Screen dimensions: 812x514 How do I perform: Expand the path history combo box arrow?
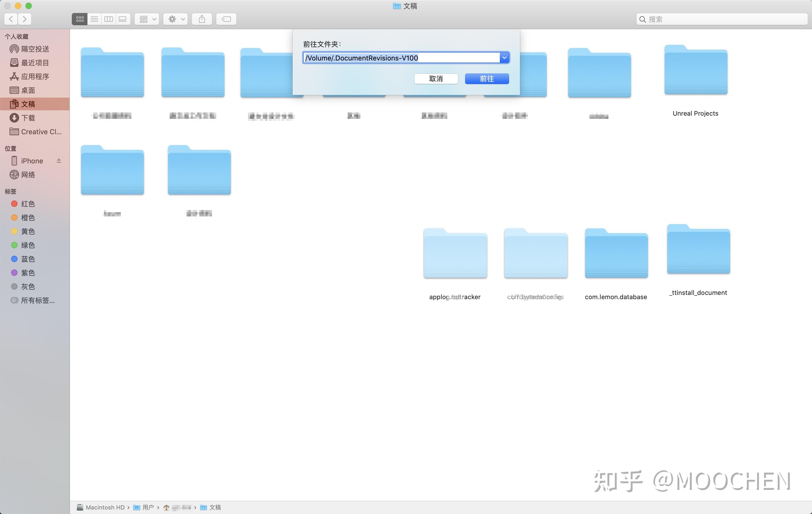(504, 58)
